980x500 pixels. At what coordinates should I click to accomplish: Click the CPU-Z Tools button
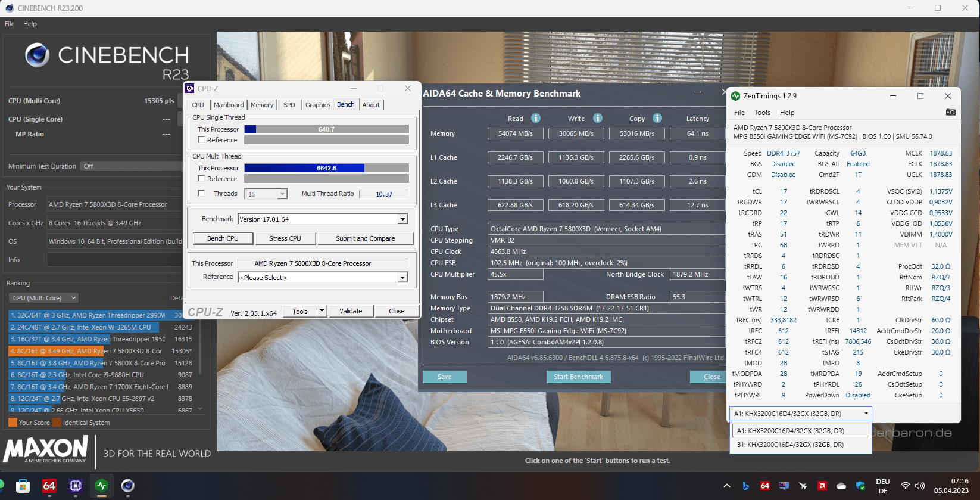(300, 311)
